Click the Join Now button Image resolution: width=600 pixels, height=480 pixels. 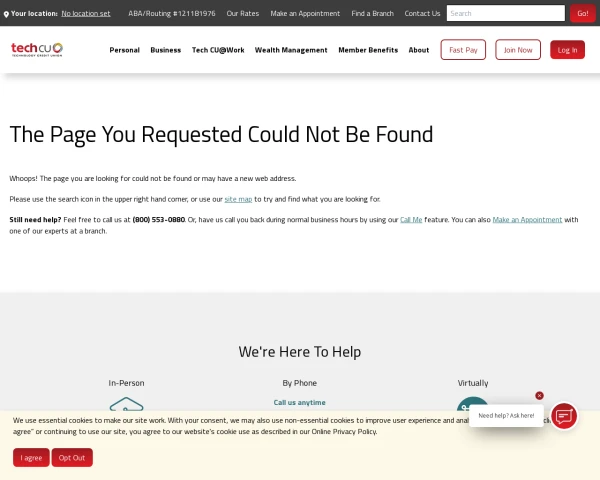[518, 50]
